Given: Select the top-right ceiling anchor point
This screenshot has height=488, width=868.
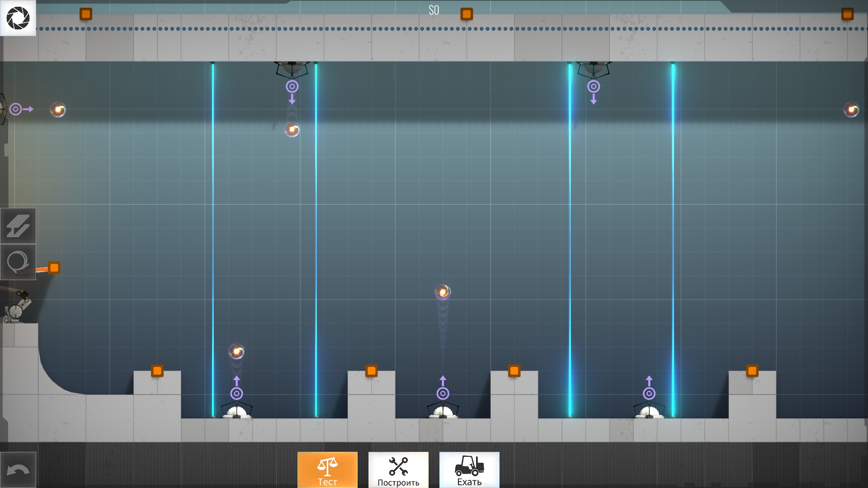Looking at the screenshot, I should (847, 14).
